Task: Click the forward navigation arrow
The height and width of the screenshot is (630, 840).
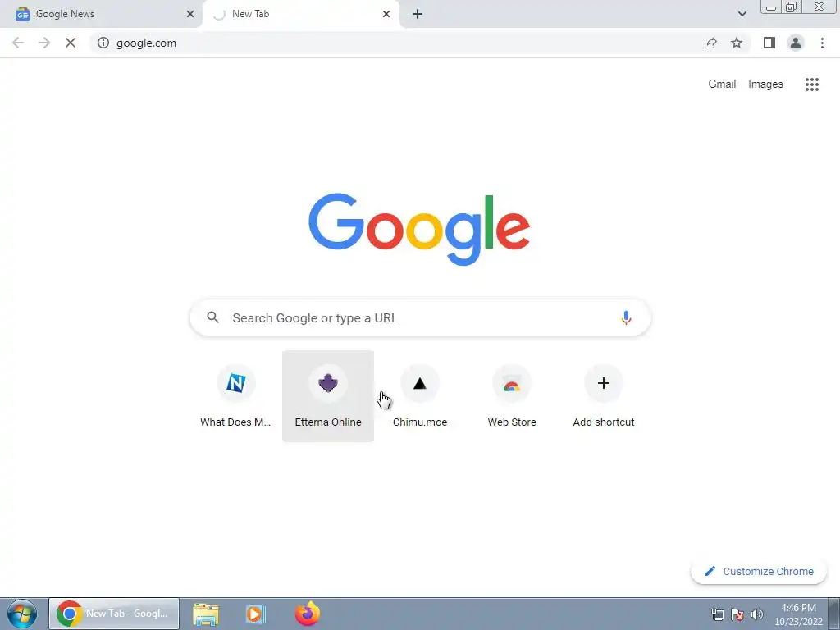Action: click(44, 43)
